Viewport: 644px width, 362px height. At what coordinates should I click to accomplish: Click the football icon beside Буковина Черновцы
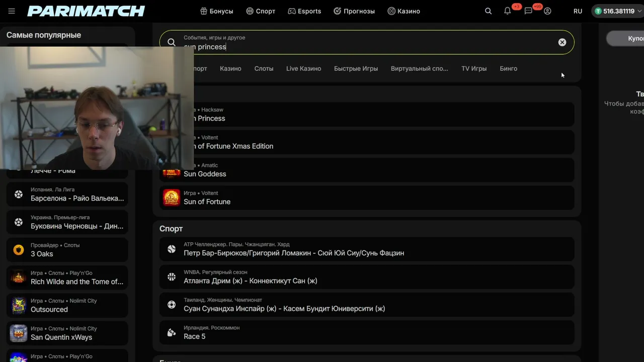coord(19,222)
